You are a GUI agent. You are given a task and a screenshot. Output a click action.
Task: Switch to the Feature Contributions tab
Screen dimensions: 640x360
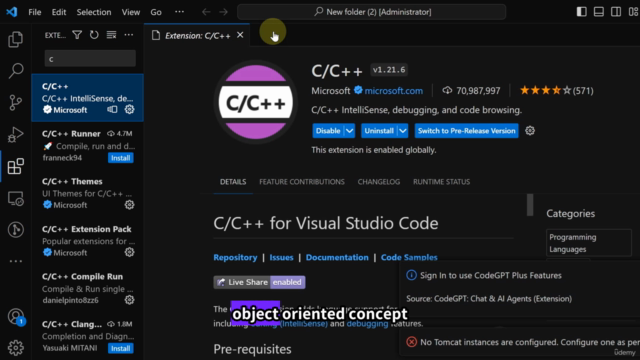(x=302, y=182)
